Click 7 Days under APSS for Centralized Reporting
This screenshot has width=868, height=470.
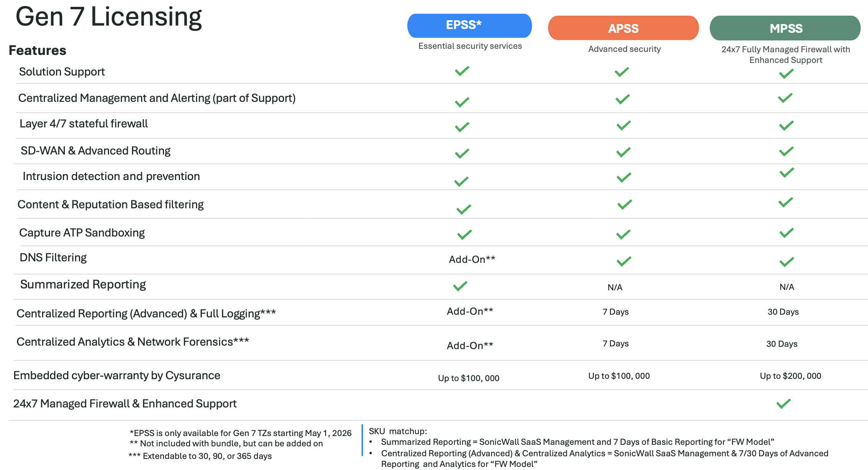click(616, 312)
